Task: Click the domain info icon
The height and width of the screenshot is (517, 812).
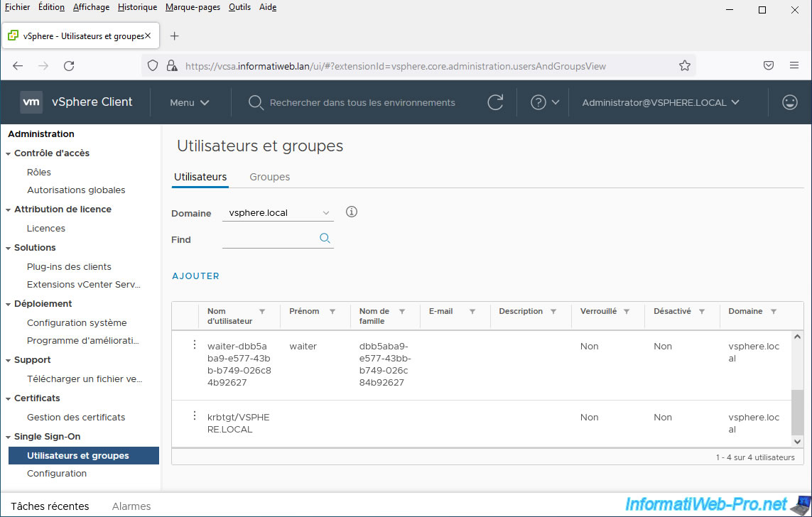Action: tap(352, 212)
